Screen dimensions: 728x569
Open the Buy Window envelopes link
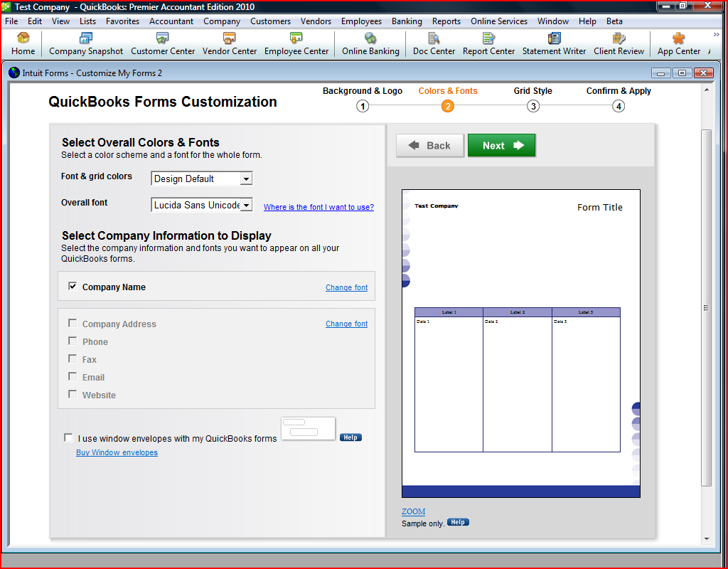[117, 452]
